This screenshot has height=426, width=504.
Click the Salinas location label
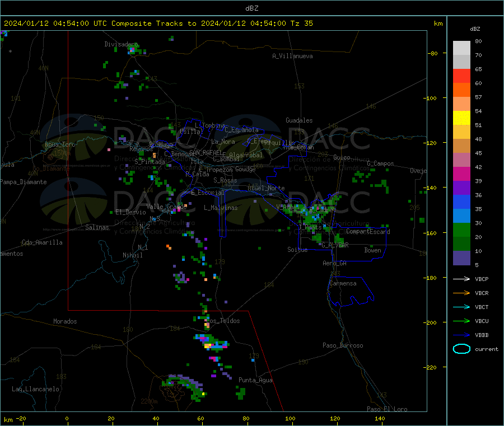click(97, 227)
